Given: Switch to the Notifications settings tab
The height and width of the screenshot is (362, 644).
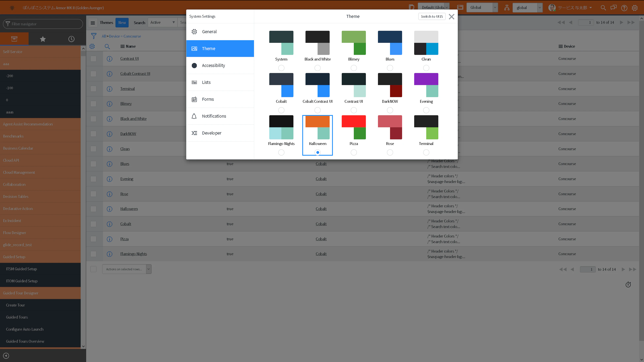Looking at the screenshot, I should (220, 116).
